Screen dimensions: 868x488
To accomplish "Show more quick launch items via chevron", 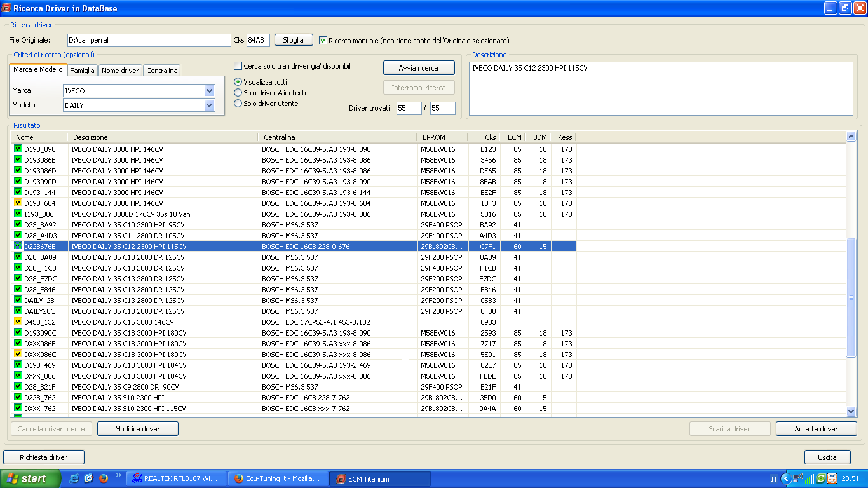I will (118, 475).
